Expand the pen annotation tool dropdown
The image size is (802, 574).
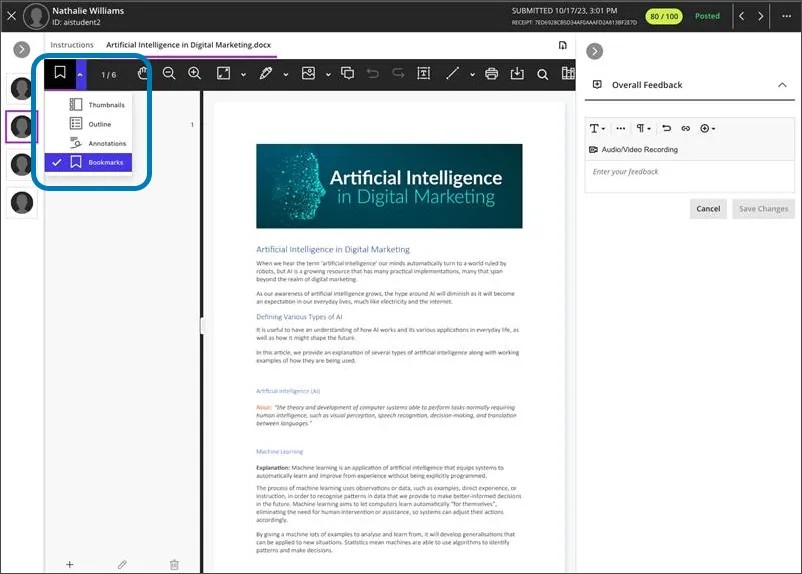click(286, 74)
